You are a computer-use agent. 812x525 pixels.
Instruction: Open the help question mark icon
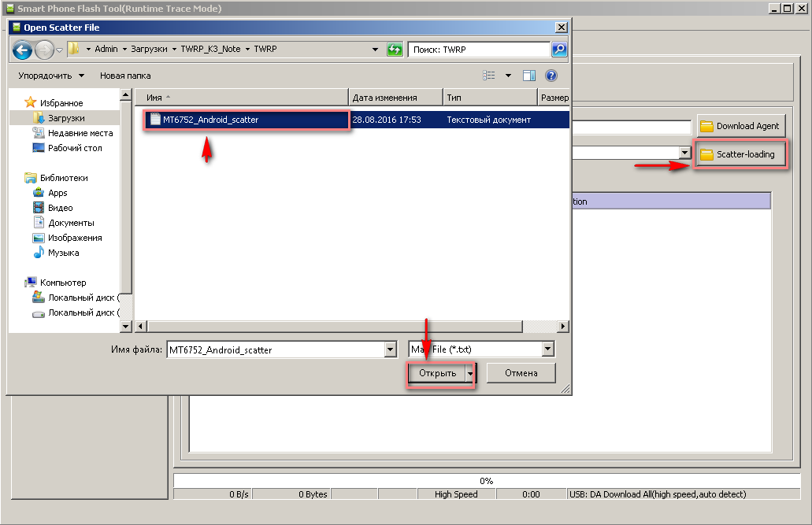[x=551, y=76]
